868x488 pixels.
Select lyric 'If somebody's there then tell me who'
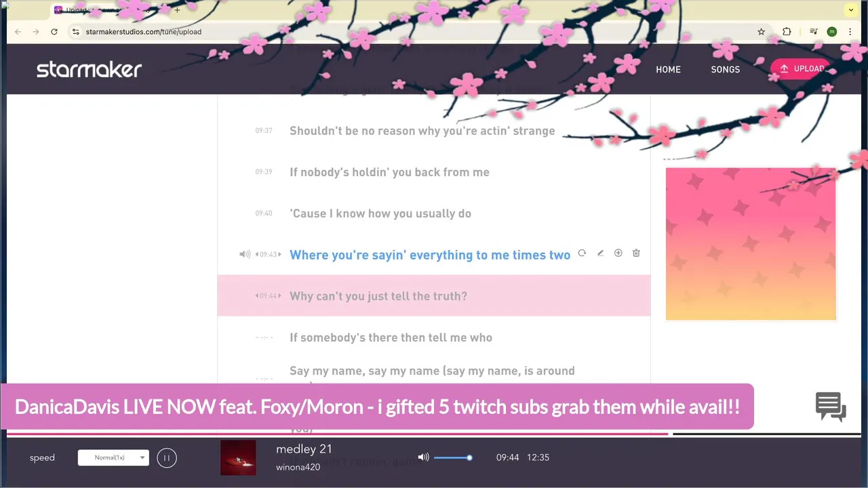click(x=391, y=338)
